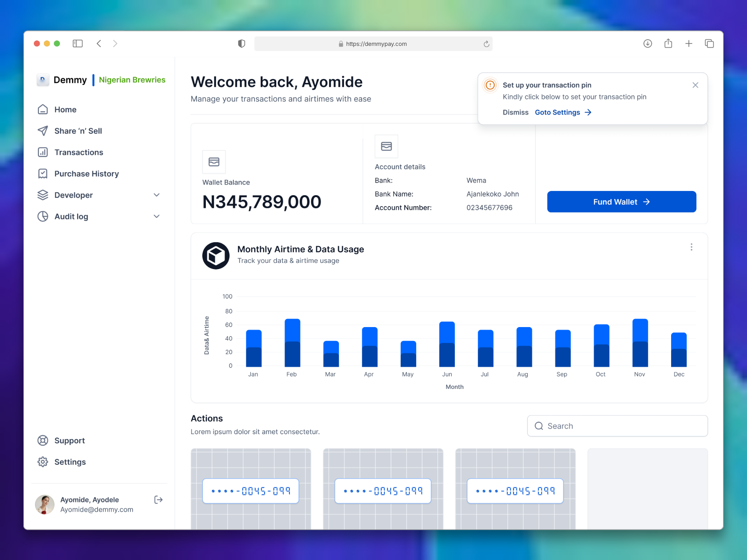
Task: Select the Share 'n' Sell paper plane icon
Action: [43, 131]
